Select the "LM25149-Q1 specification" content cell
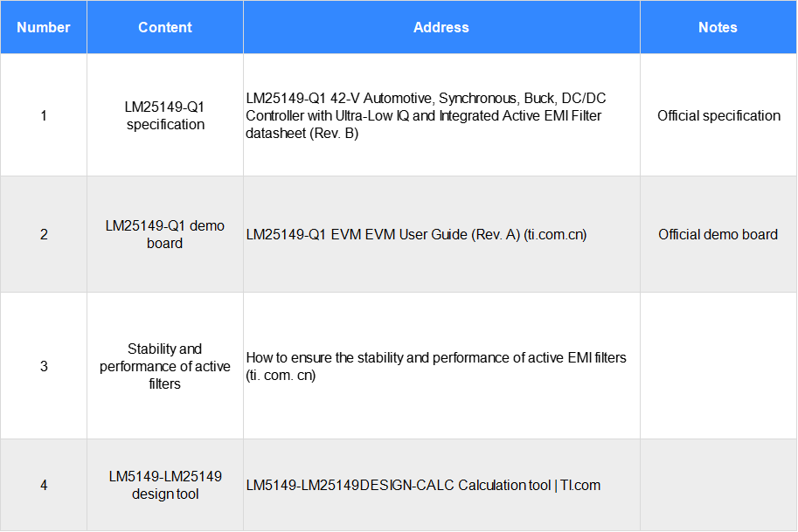Screen dimensions: 798x532 click(165, 115)
